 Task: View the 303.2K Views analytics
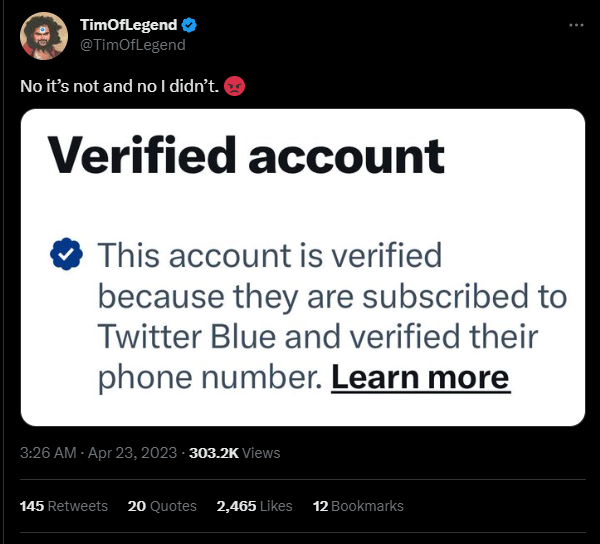click(235, 453)
